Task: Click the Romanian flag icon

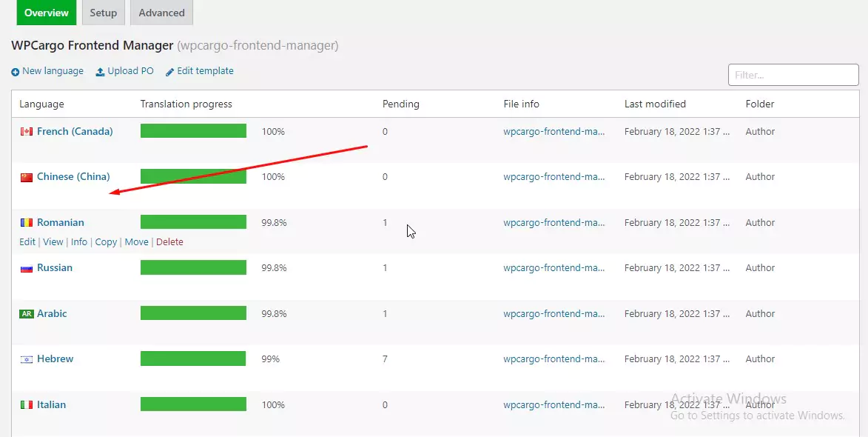Action: pyautogui.click(x=27, y=223)
